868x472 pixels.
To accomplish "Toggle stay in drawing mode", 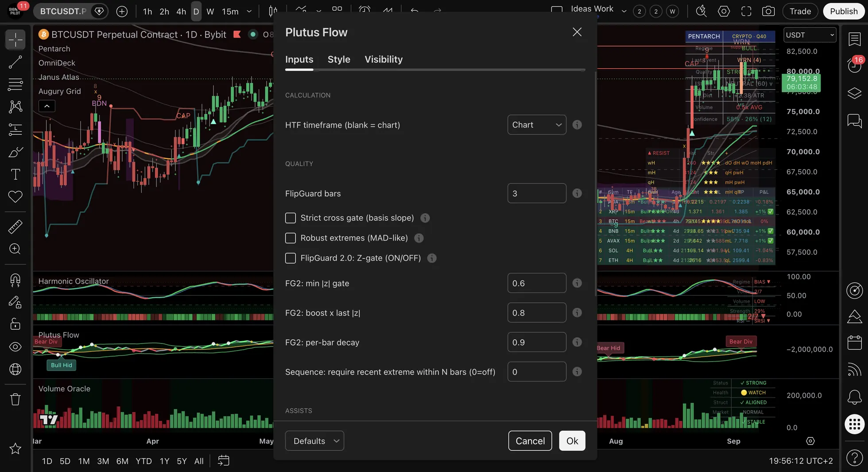I will pyautogui.click(x=15, y=302).
